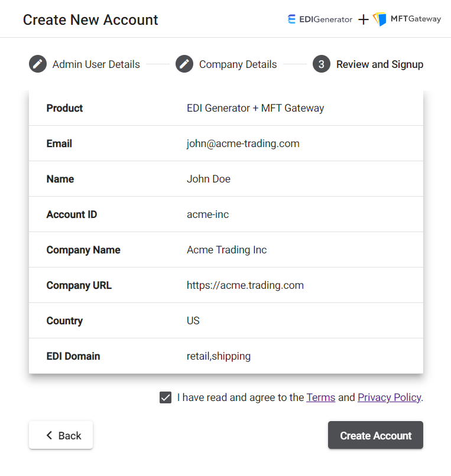Open the Privacy Policy link

390,397
